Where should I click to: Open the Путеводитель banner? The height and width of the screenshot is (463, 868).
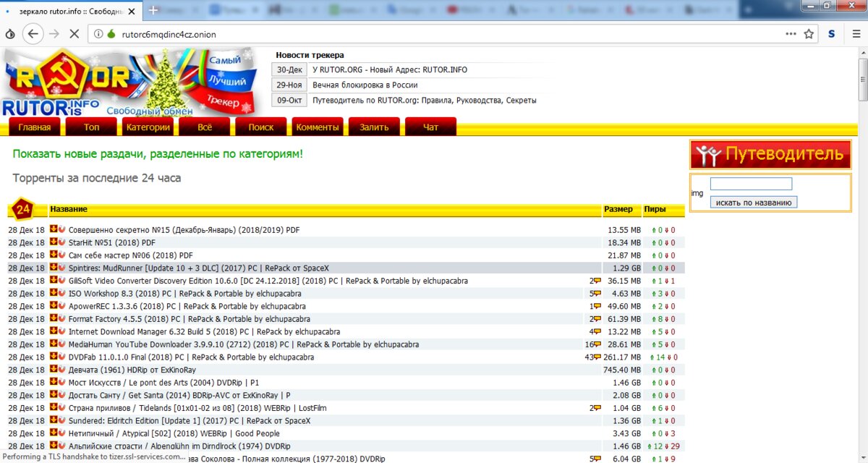click(770, 155)
